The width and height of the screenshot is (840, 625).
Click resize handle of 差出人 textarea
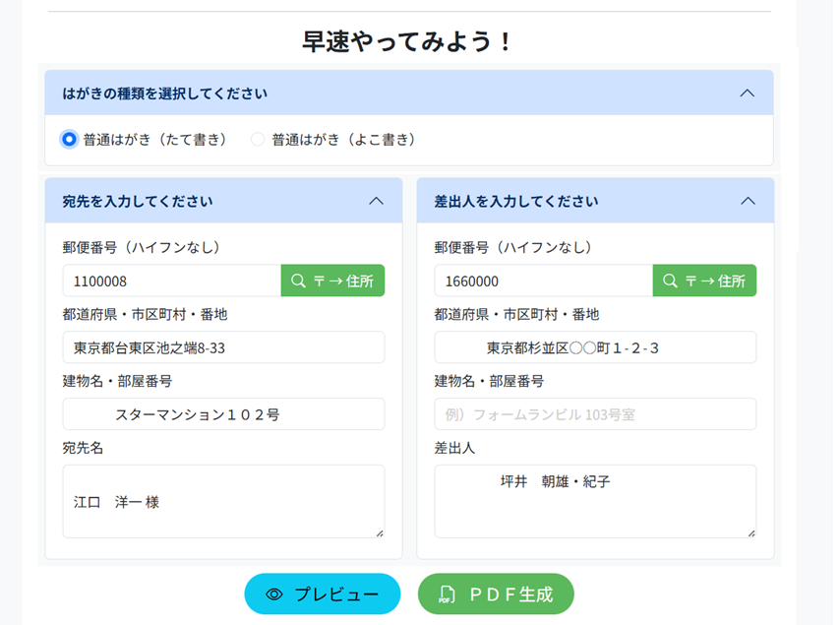[751, 533]
